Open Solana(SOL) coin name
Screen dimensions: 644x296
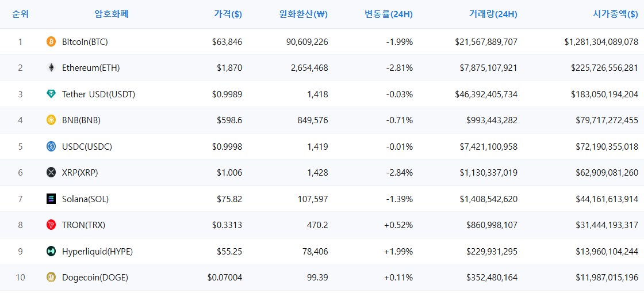click(x=86, y=199)
